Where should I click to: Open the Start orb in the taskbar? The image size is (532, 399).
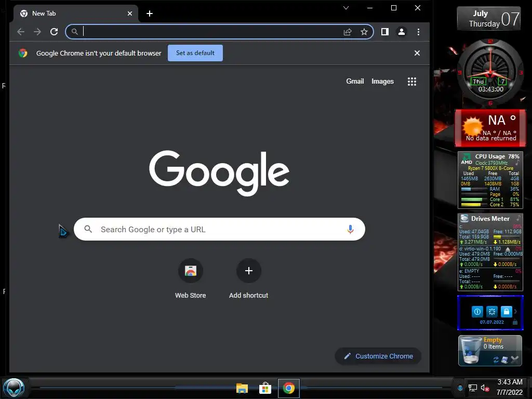tap(14, 388)
